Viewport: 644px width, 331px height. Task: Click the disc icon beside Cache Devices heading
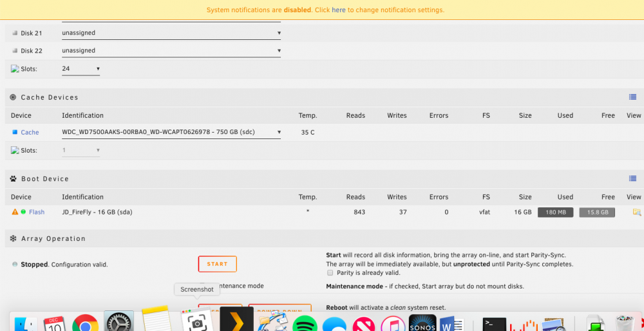13,97
